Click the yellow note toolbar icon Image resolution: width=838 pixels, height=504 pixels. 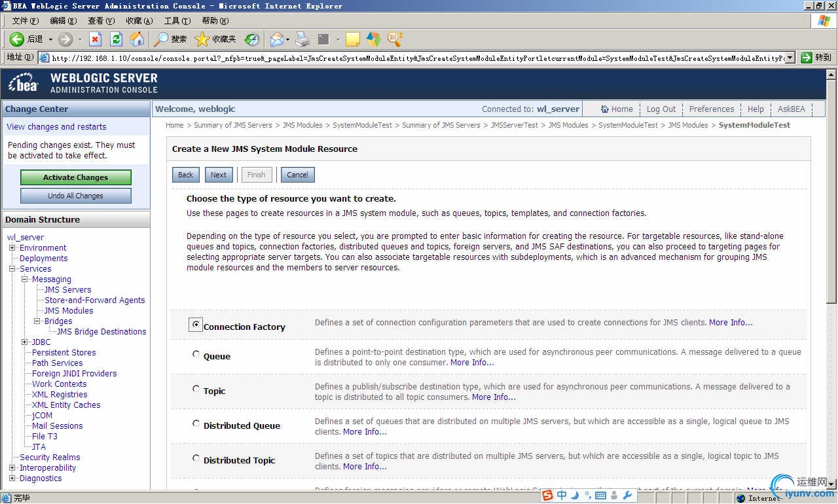click(353, 40)
